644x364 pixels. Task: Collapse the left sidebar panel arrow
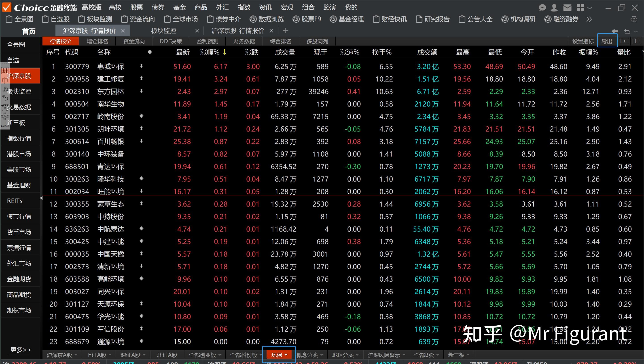tap(41, 198)
